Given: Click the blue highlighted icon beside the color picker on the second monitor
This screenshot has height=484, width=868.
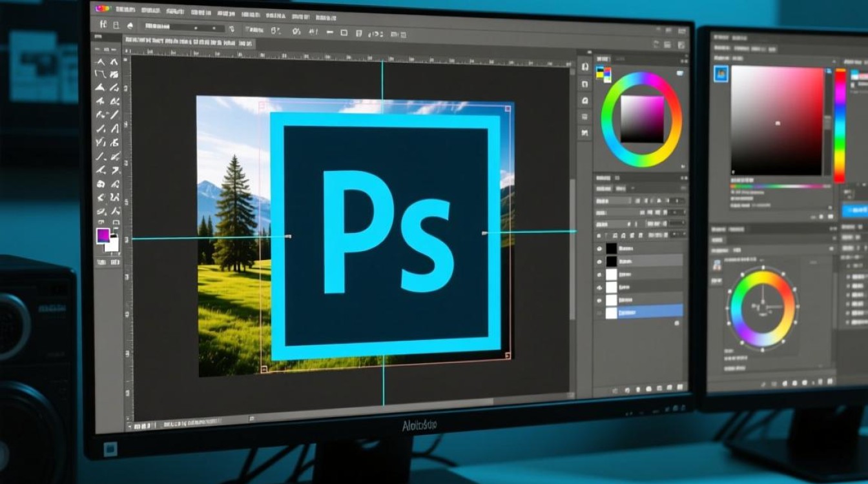Looking at the screenshot, I should 721,74.
